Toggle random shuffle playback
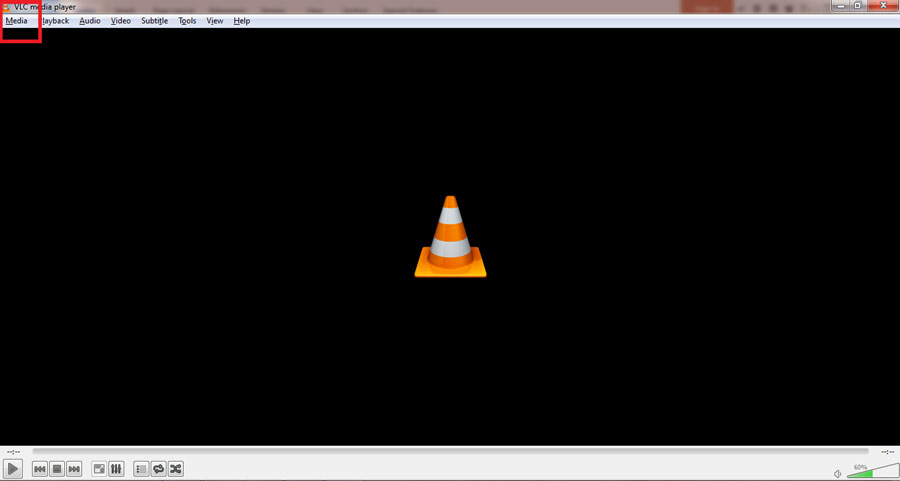 click(176, 469)
